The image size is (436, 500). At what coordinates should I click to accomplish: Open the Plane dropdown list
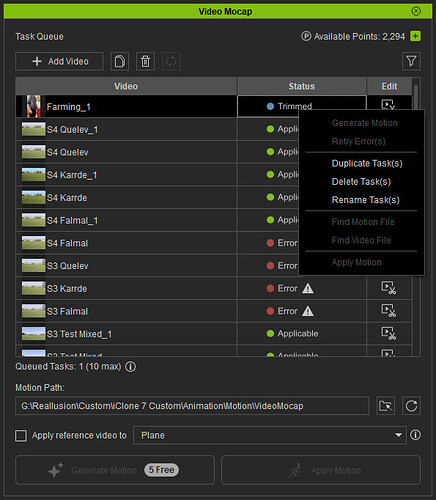point(270,435)
